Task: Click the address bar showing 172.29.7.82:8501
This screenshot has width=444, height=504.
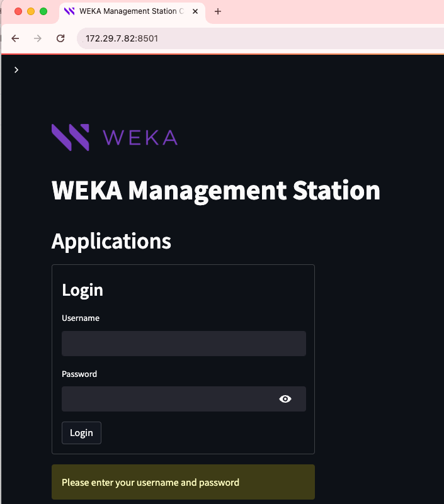Action: tap(252, 38)
